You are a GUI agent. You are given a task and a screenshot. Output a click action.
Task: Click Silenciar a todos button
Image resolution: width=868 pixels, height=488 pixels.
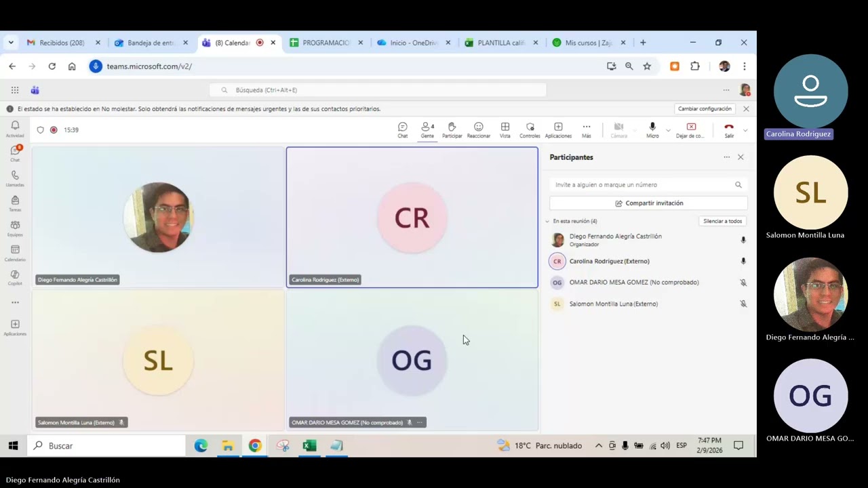pos(723,221)
